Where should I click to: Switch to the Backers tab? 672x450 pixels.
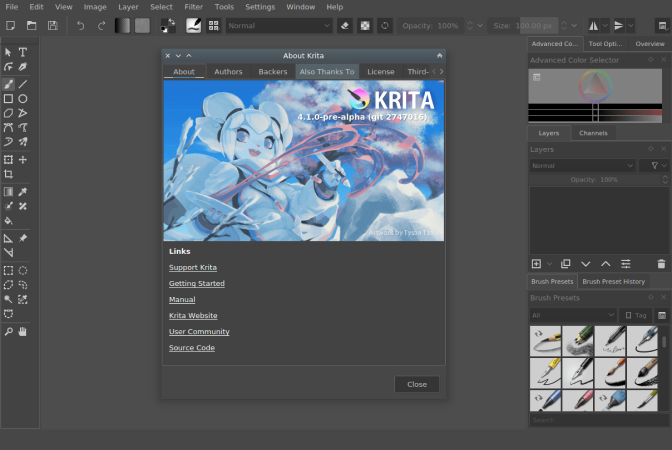point(273,72)
